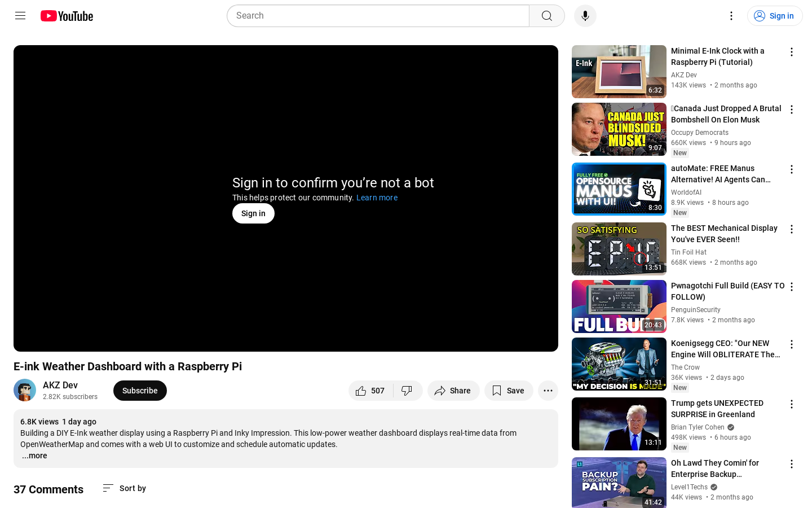Open options for Minimal E-Ink Clock video

coord(792,52)
